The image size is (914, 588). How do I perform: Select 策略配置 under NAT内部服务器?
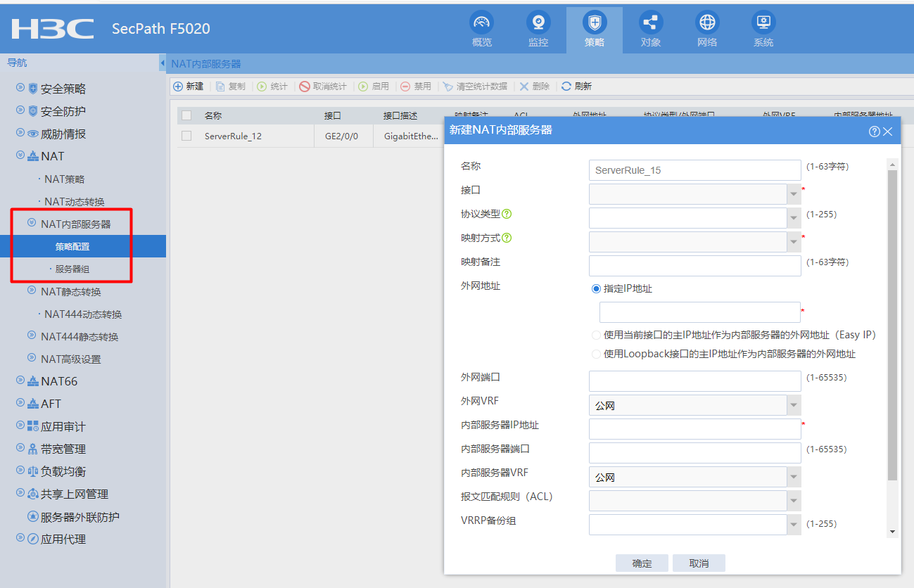(x=72, y=247)
